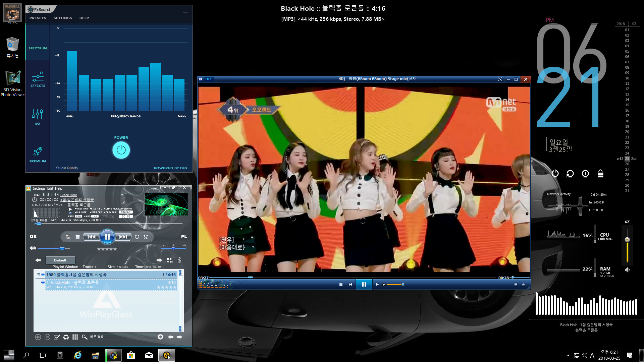Image resolution: width=644 pixels, height=362 pixels.
Task: Open the video player playlist icon
Action: tap(516, 285)
